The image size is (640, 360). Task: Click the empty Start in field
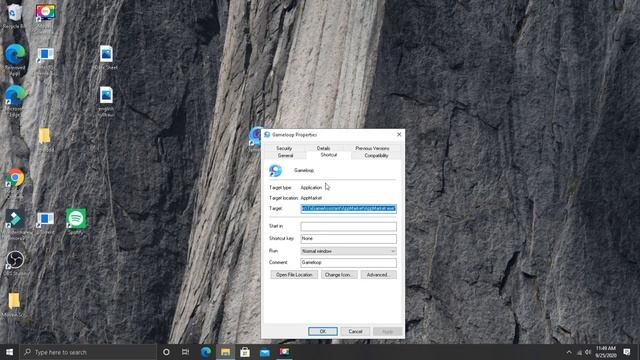click(348, 226)
